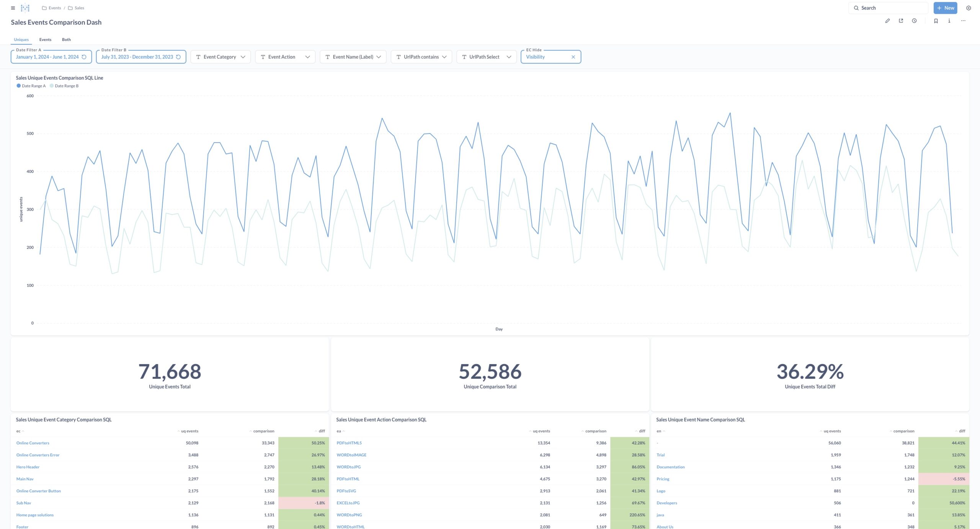Reset Date Filter B to default
Screen dimensions: 980x529
pyautogui.click(x=178, y=57)
